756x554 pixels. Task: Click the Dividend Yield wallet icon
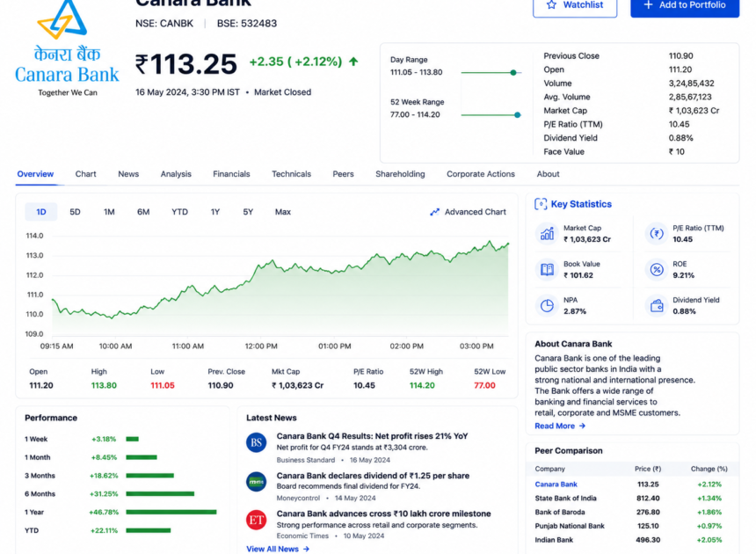656,306
